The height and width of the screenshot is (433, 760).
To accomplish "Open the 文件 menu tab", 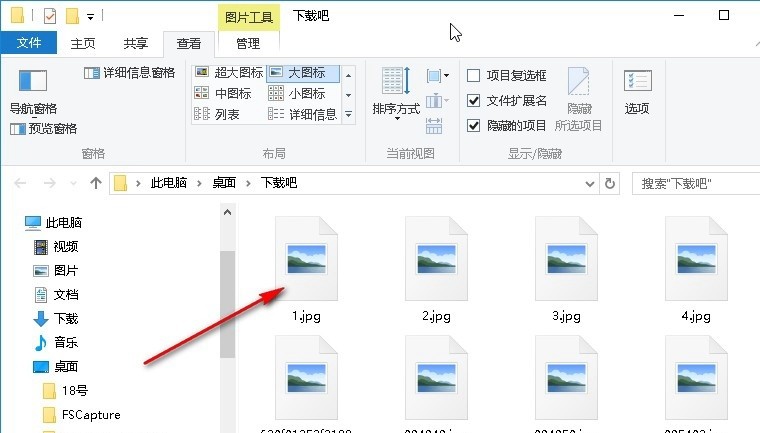I will click(x=29, y=43).
